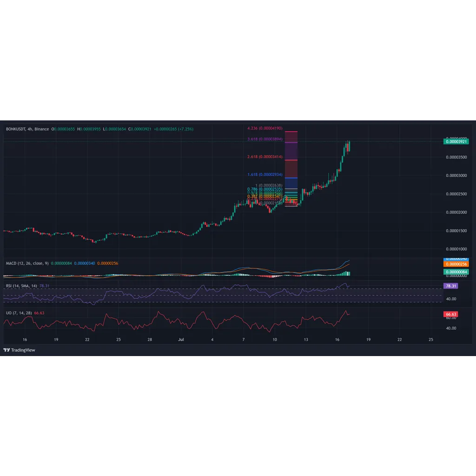Click the UO legend value 66.63
The height and width of the screenshot is (476, 476).
click(39, 313)
